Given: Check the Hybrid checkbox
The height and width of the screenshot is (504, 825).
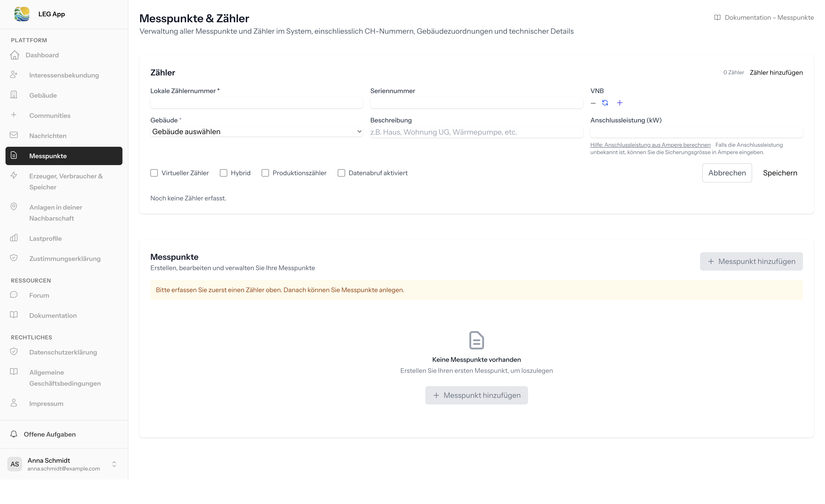Looking at the screenshot, I should tap(223, 173).
